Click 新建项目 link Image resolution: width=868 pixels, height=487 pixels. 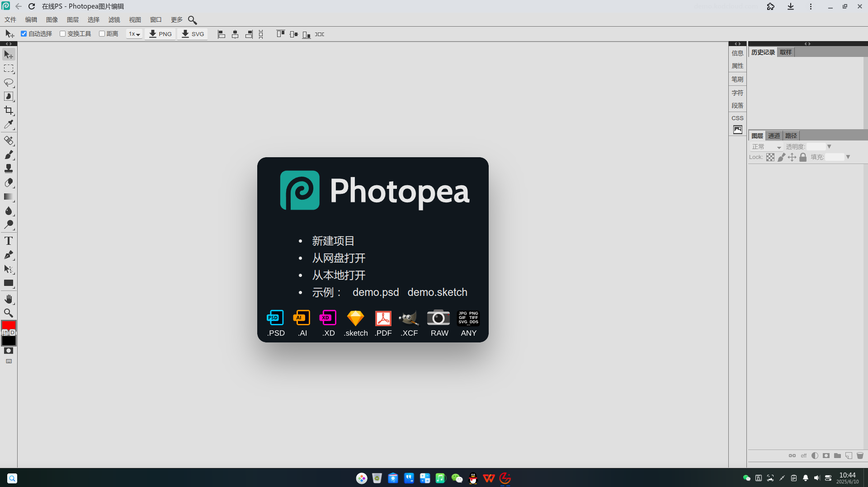coord(333,241)
